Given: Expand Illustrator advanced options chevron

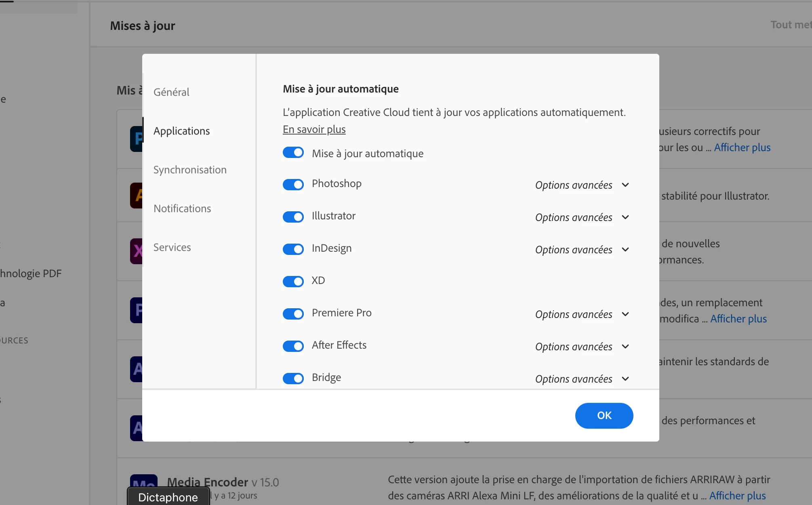Looking at the screenshot, I should [625, 217].
